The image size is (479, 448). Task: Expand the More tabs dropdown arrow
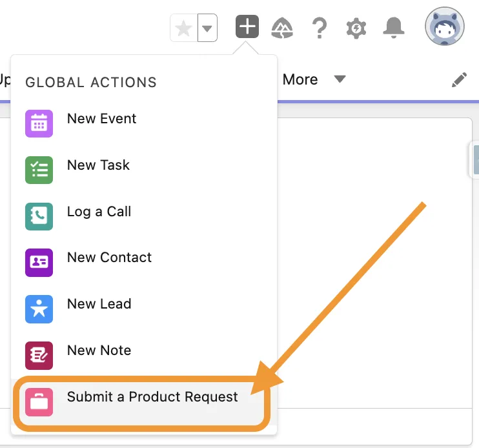340,79
